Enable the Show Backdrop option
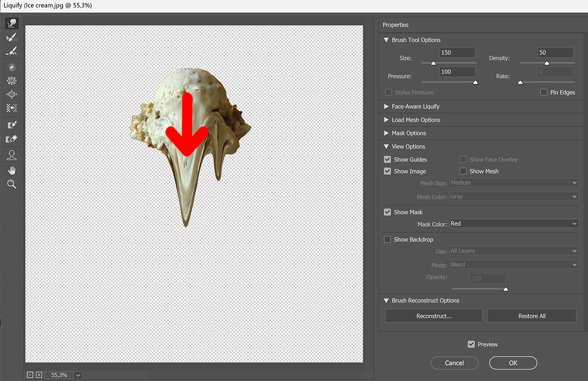Viewport: 588px width, 381px height. [x=387, y=239]
